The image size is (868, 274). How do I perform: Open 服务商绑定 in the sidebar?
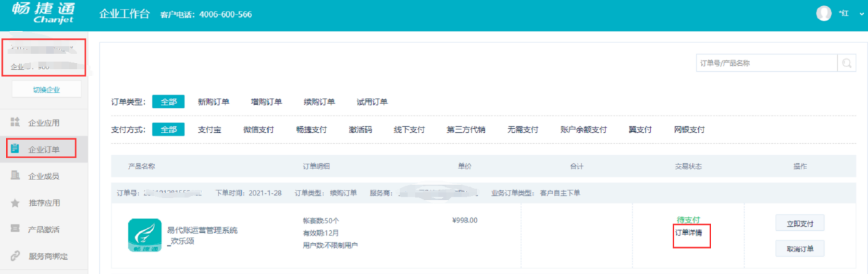coord(49,256)
